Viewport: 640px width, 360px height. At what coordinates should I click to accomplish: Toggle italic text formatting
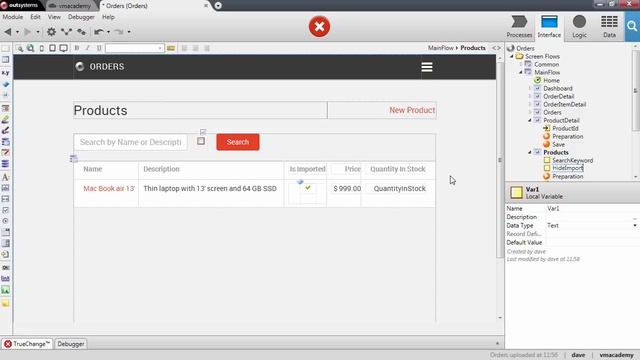(88, 48)
